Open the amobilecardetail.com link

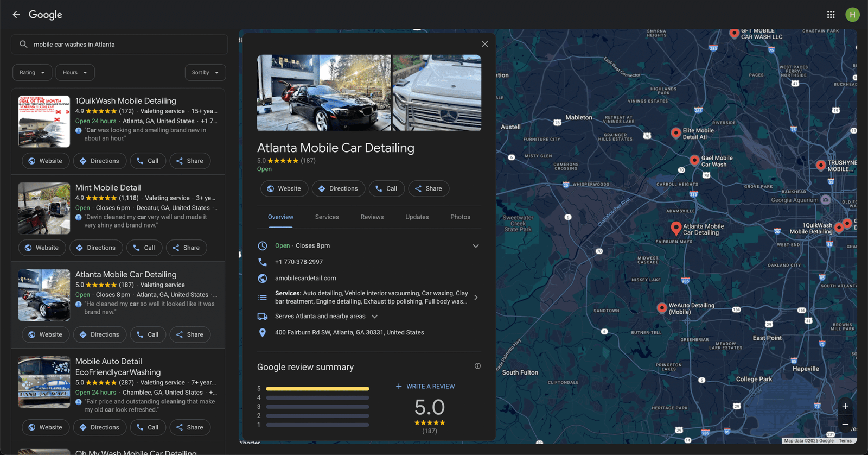click(305, 278)
